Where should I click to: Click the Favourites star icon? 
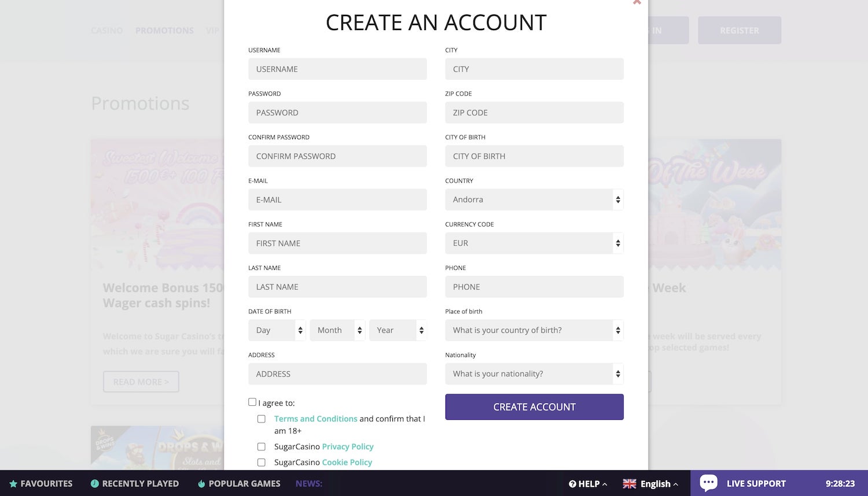click(13, 484)
